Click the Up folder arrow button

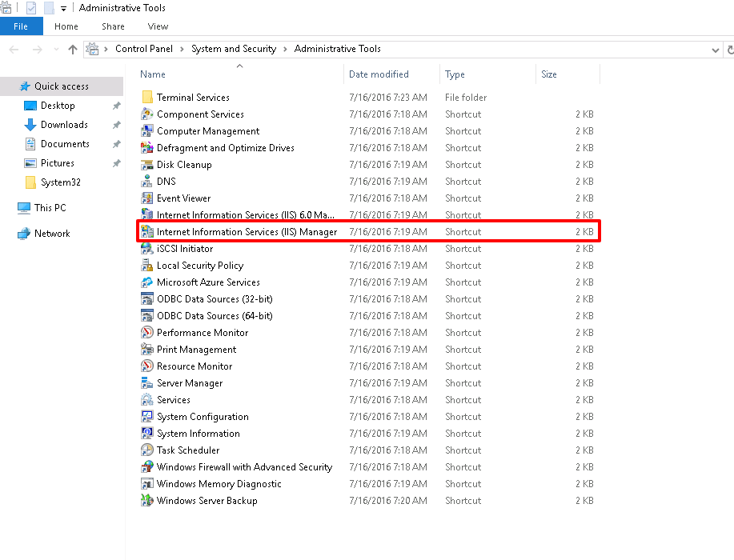73,49
